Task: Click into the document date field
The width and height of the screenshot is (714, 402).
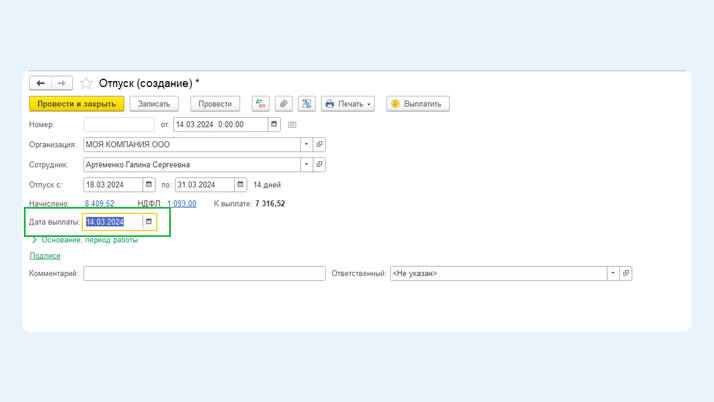Action: coord(221,124)
